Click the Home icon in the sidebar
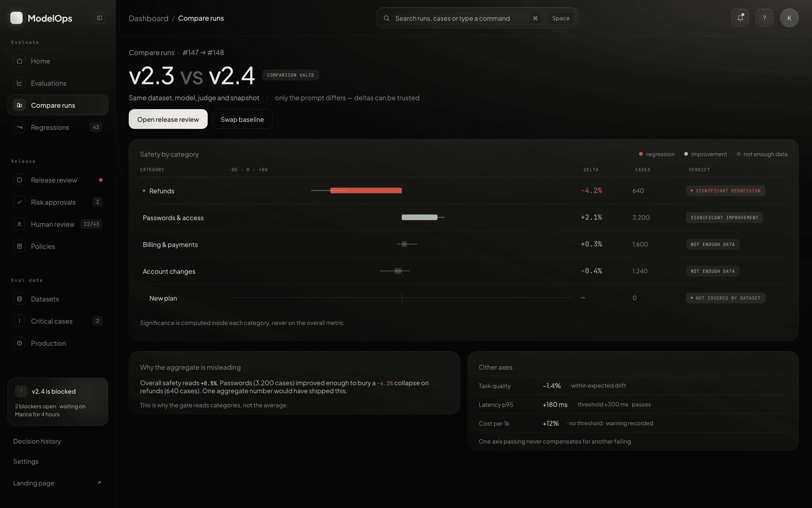 point(20,61)
